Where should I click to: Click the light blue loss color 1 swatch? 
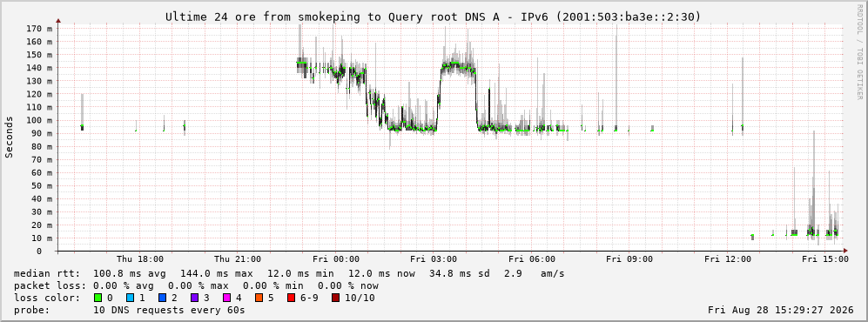click(130, 298)
